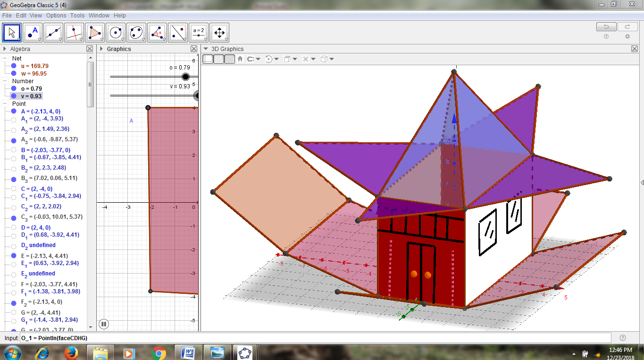Image resolution: width=644 pixels, height=360 pixels.
Task: Select the Line tool
Action: pyautogui.click(x=53, y=32)
